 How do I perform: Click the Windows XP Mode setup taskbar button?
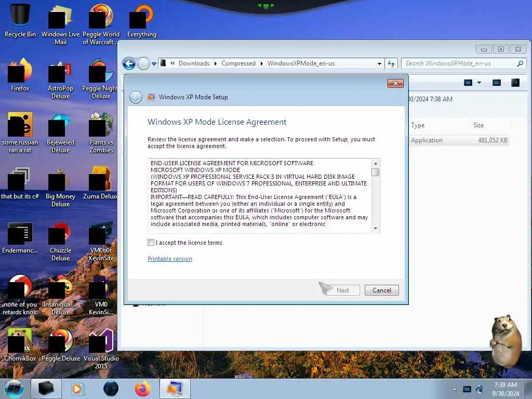point(175,389)
